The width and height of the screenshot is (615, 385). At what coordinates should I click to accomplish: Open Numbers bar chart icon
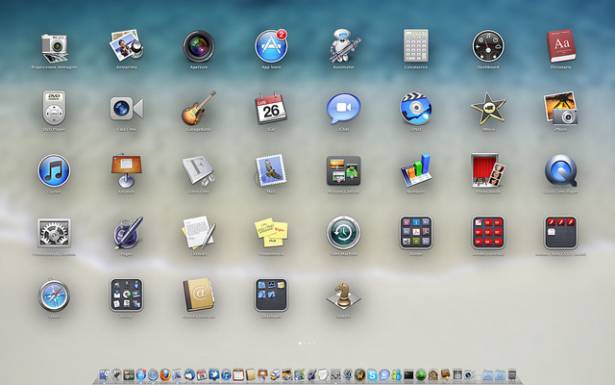pos(416,170)
